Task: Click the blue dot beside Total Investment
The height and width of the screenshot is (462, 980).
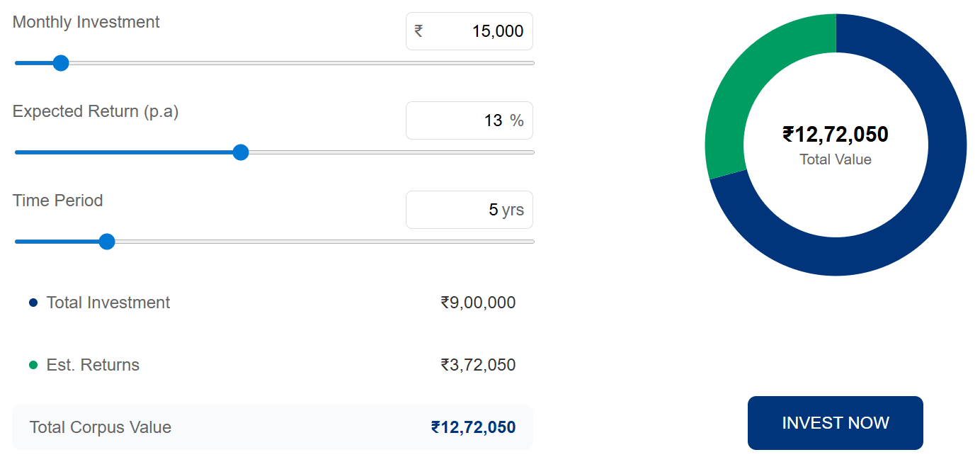Action: (33, 303)
